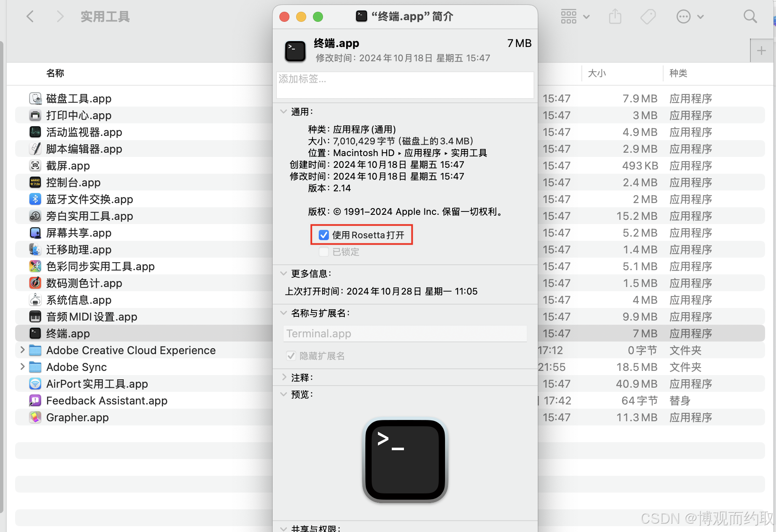The height and width of the screenshot is (532, 776).
Task: Click the large Terminal preview icon
Action: (405, 460)
